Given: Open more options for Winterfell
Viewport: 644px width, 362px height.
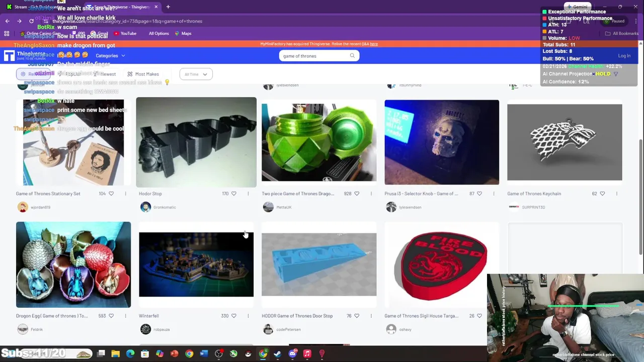Looking at the screenshot, I should click(x=248, y=316).
